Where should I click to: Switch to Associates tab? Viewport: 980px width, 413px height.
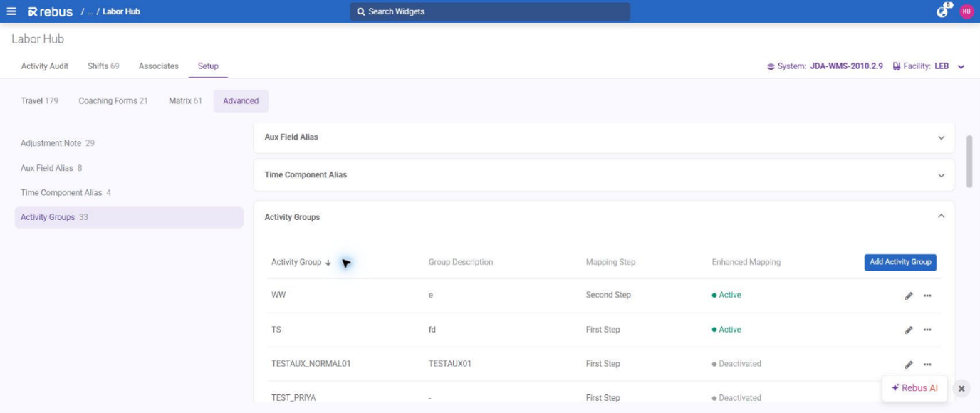pos(159,66)
